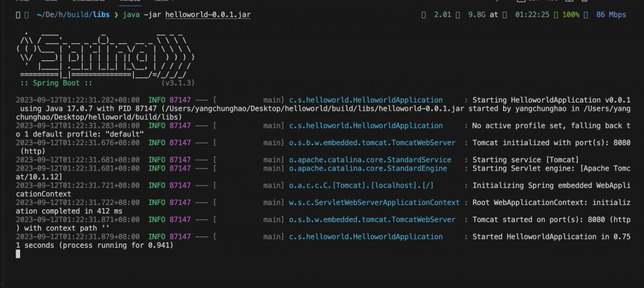Click the wrapped 'at/10.1.12]' line
This screenshot has height=288, width=644.
click(x=39, y=177)
